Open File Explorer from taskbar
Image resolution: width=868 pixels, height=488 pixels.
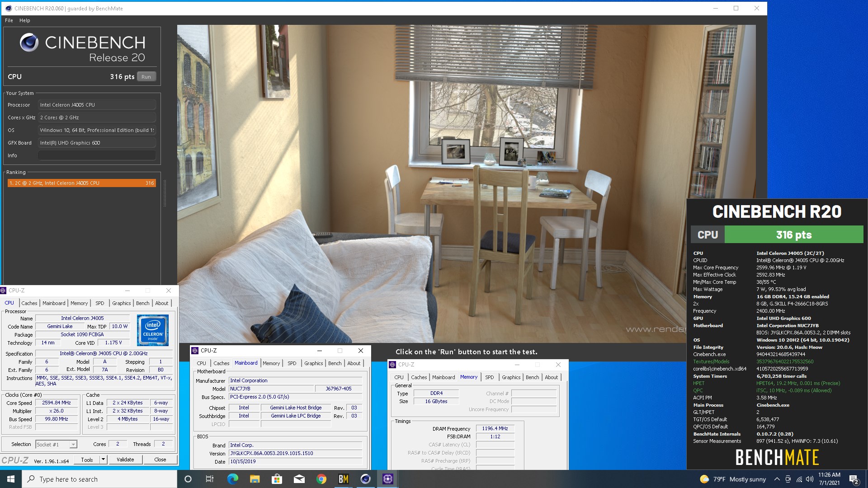pos(255,479)
